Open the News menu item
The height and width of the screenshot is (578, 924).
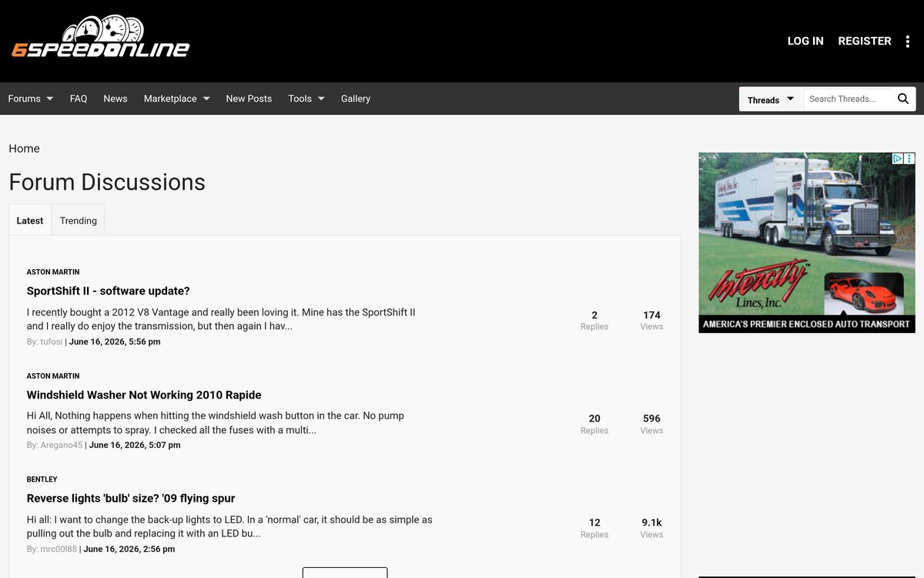(x=115, y=99)
